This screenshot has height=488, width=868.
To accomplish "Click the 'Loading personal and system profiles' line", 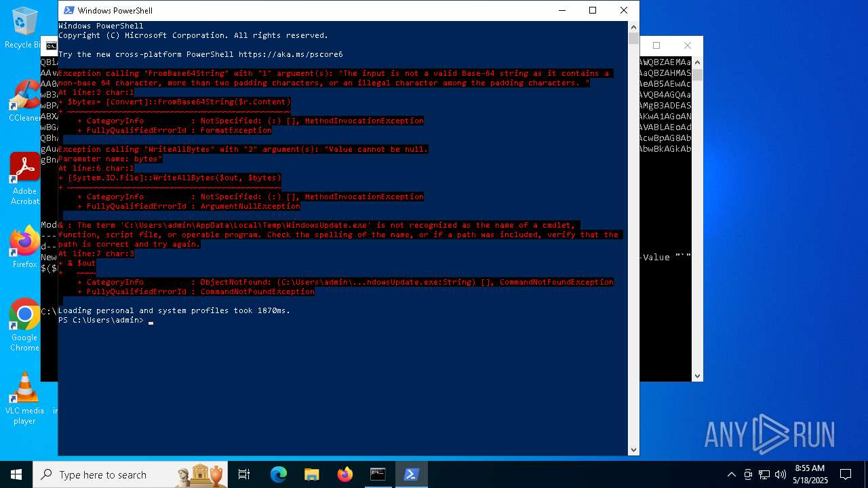I will coord(174,310).
